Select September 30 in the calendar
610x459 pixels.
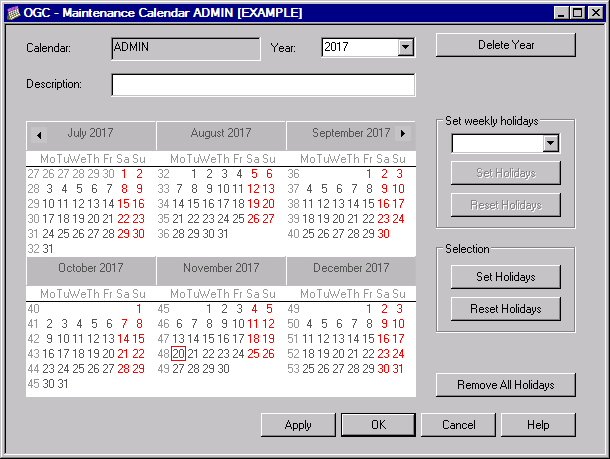point(383,234)
